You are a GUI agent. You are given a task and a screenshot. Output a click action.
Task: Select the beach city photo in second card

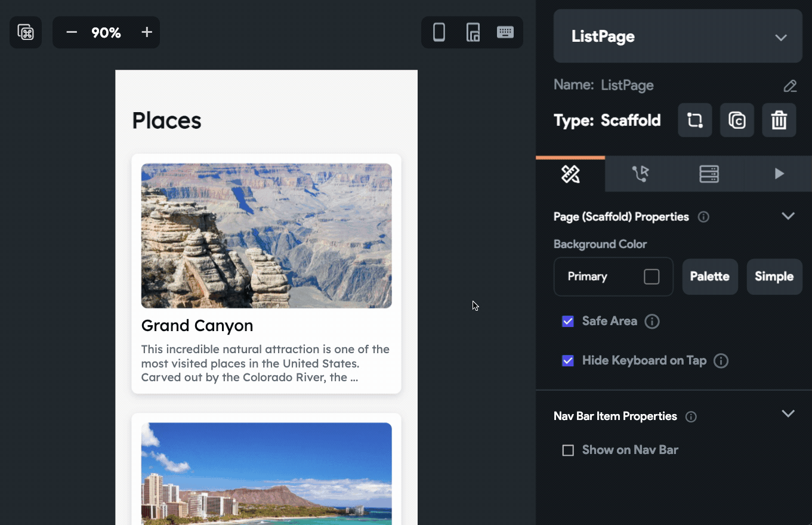(266, 474)
